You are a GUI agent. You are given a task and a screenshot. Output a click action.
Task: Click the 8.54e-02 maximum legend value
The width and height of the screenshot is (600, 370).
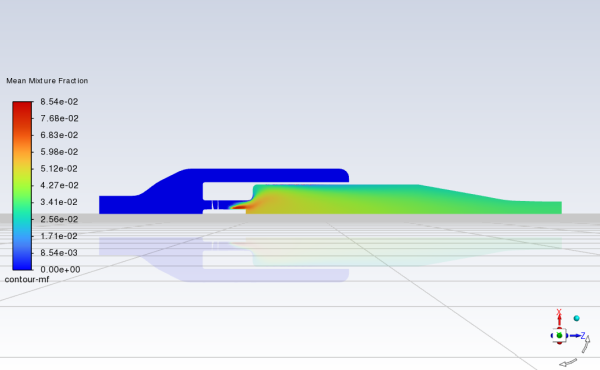point(59,102)
